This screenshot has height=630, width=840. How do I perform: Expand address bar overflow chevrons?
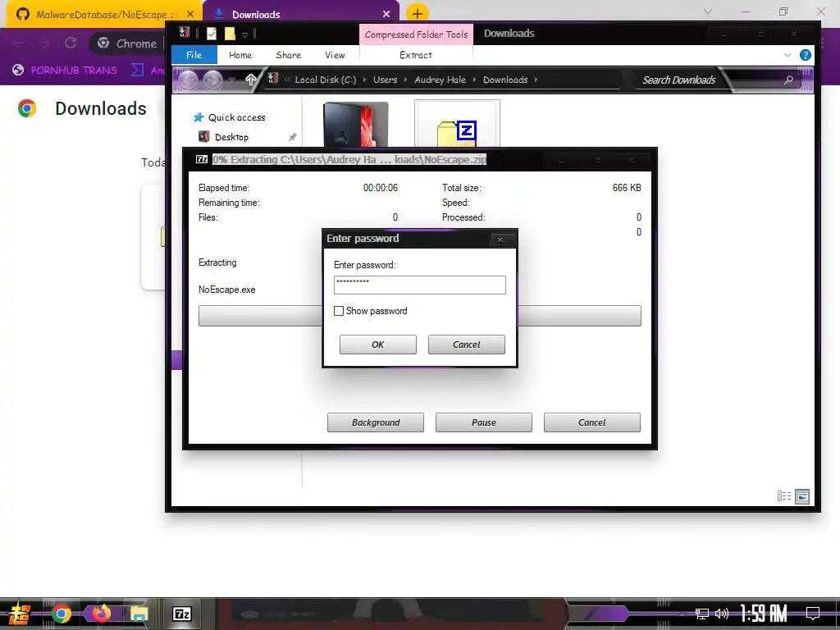tap(287, 80)
